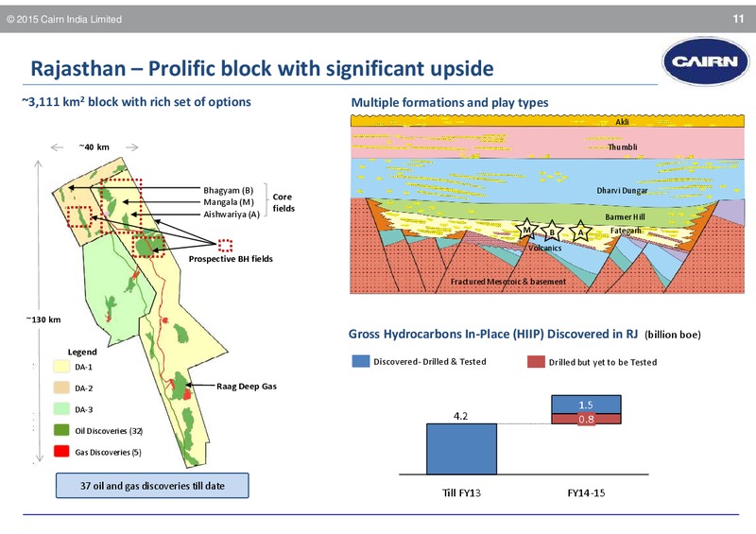
Task: Click the left arrow beside '~40 km'
Action: pos(57,147)
